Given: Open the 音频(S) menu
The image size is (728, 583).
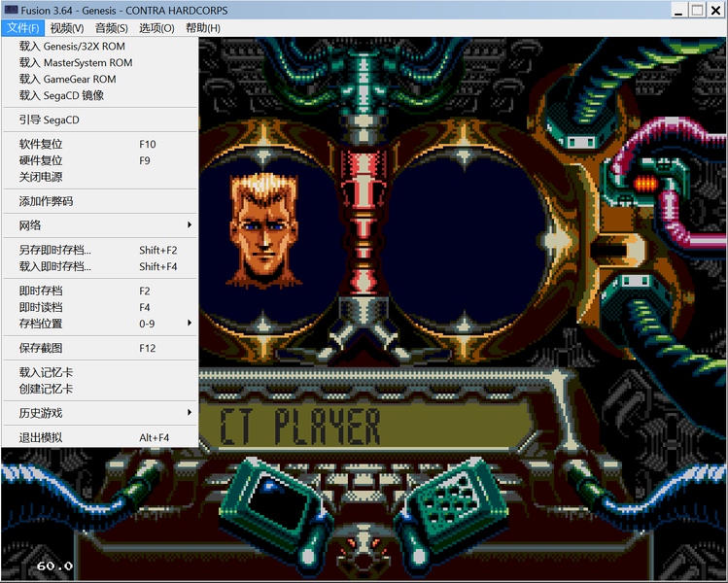Looking at the screenshot, I should click(x=112, y=28).
